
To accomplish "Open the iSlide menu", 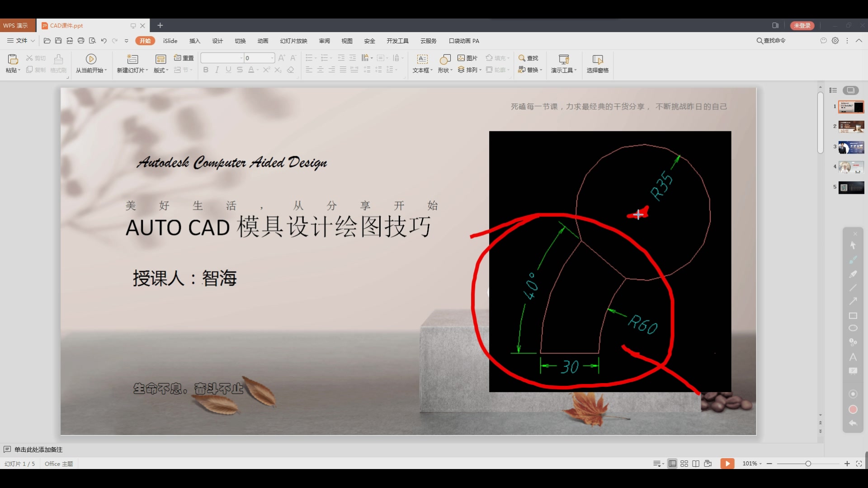I will [170, 41].
